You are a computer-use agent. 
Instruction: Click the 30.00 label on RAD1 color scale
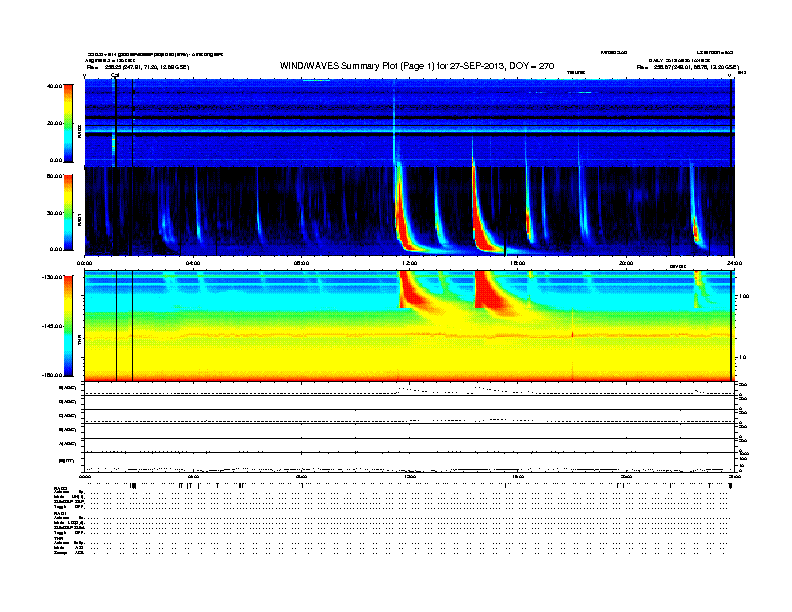(55, 213)
